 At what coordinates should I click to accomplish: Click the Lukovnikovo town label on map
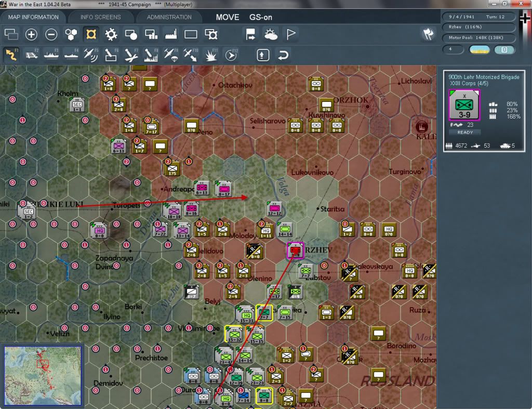[312, 173]
